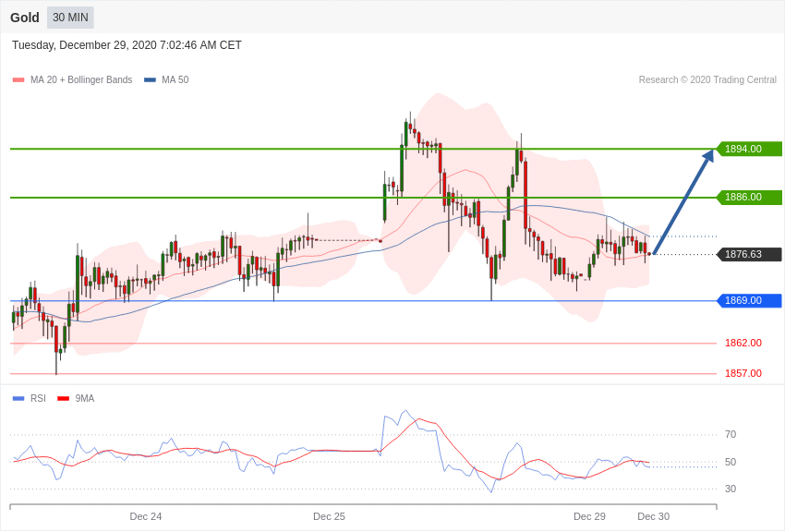Click the MA 20 + Bollinger Bands legend label
The width and height of the screenshot is (785, 532).
click(81, 79)
